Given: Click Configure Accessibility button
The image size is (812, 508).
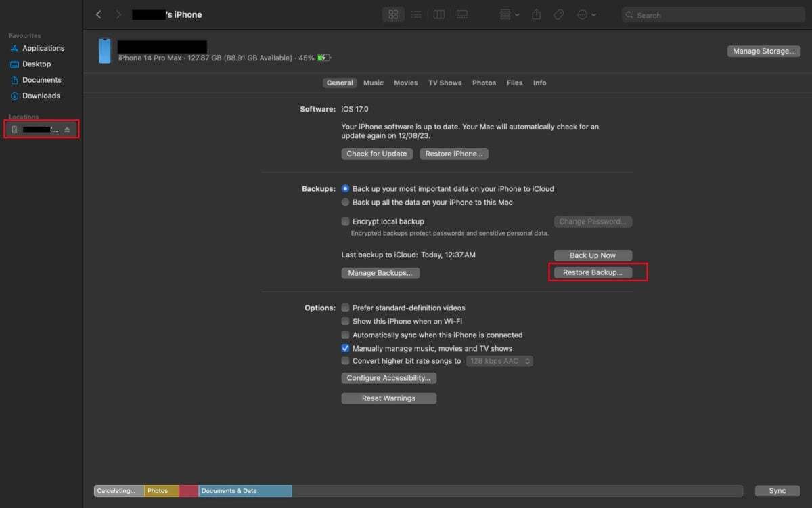Looking at the screenshot, I should click(x=389, y=378).
